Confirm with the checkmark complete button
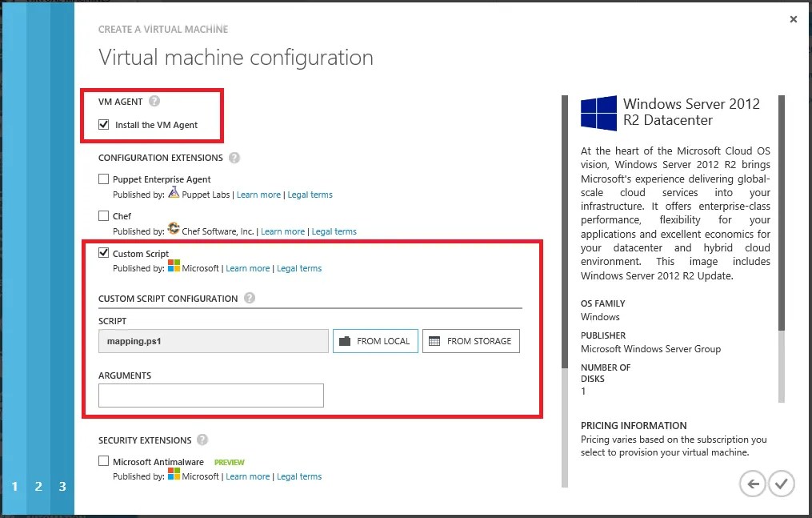The width and height of the screenshot is (812, 518). click(782, 484)
